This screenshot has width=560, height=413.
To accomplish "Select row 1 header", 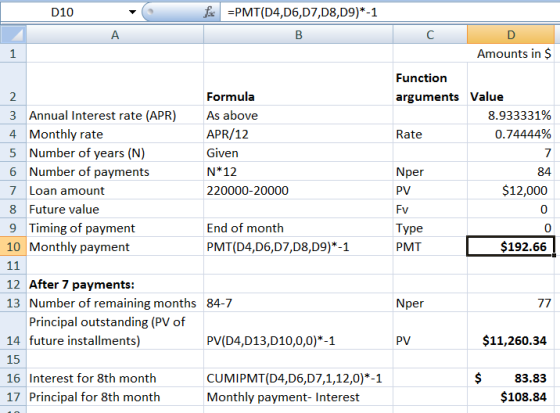I will [x=13, y=54].
